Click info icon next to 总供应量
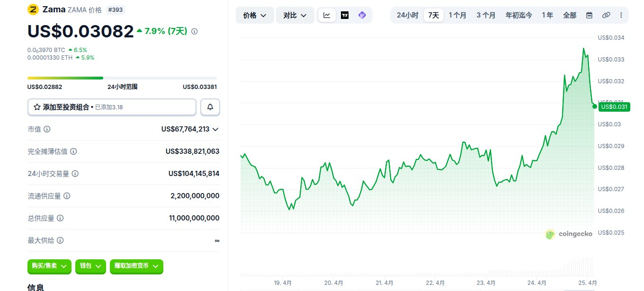 [60, 218]
